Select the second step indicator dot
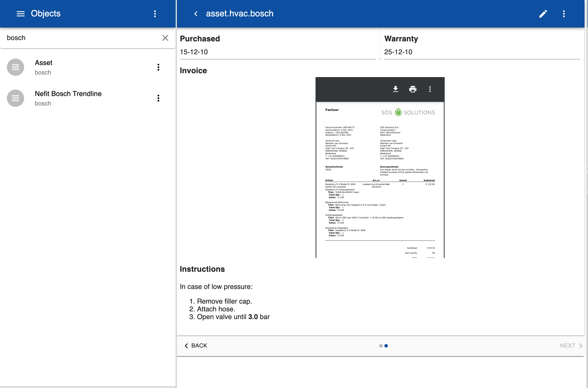The image size is (588, 388). tap(386, 346)
